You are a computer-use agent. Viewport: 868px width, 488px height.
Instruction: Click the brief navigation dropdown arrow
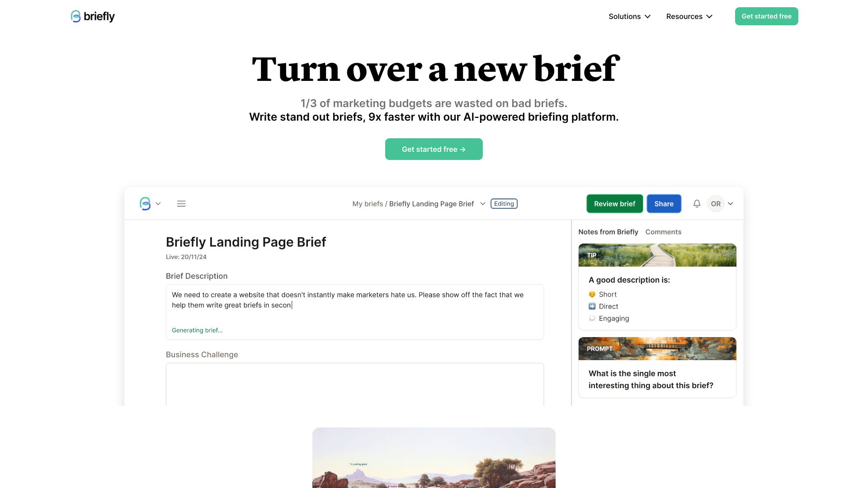coord(482,203)
